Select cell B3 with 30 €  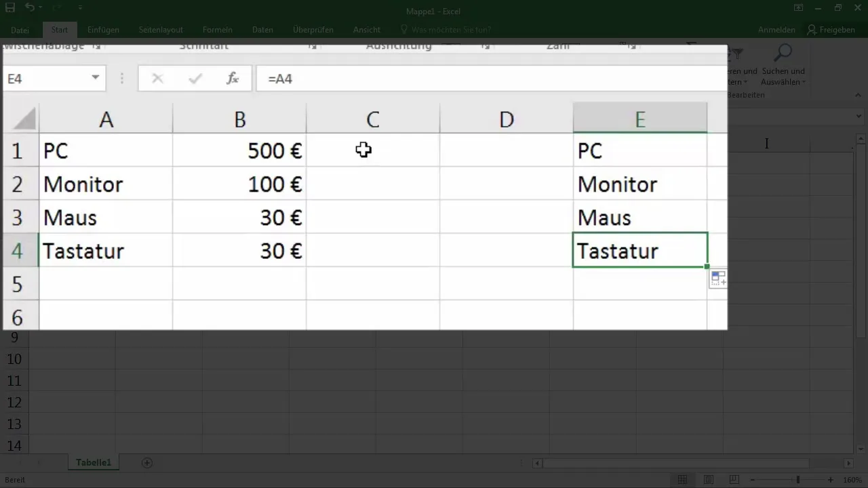click(239, 217)
